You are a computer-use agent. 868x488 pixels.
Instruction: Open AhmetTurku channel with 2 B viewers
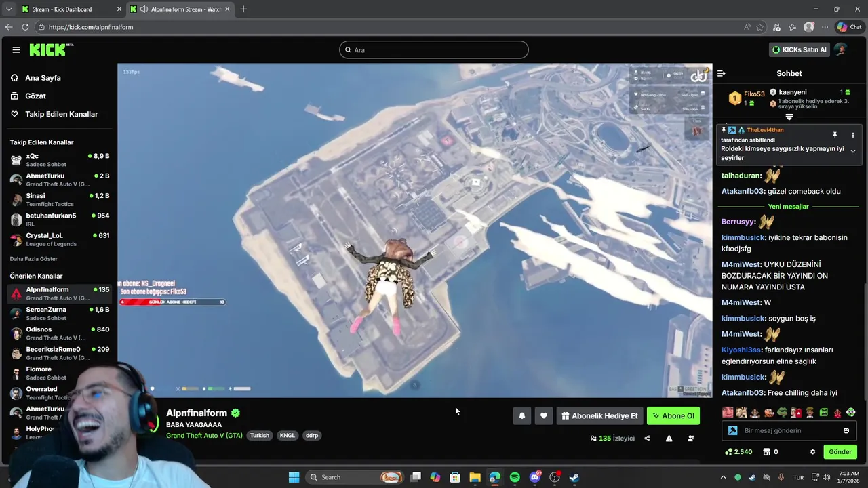60,180
